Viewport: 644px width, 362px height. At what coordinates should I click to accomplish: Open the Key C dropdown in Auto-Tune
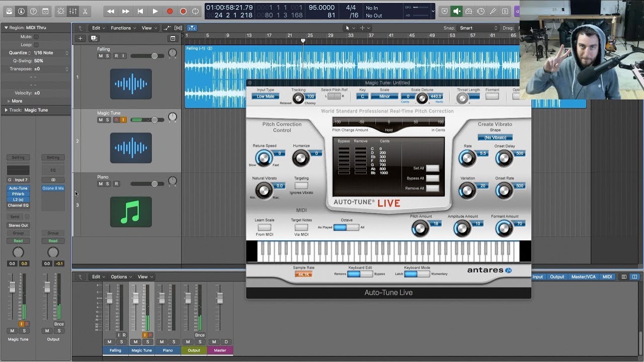click(x=362, y=96)
